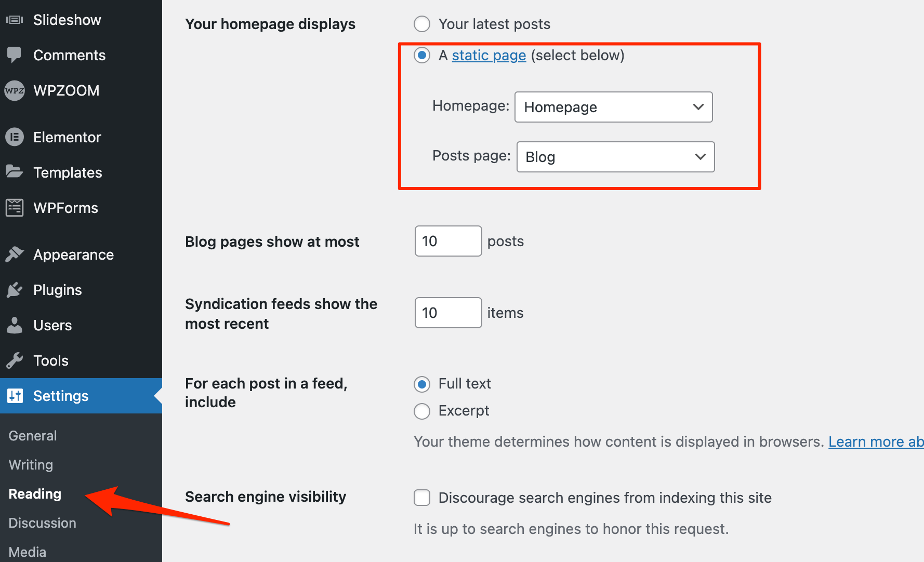Click the Elementor circle icon

[15, 137]
